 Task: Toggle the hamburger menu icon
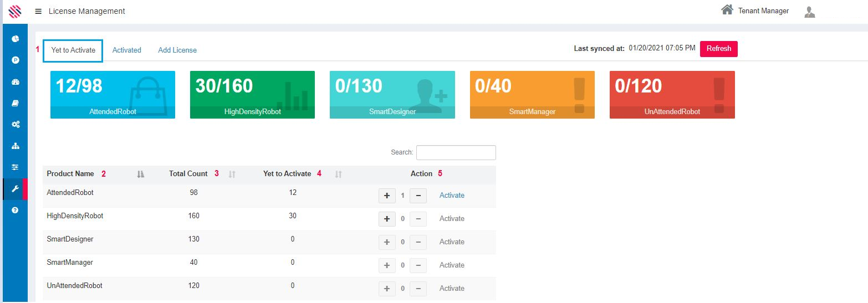pos(38,11)
